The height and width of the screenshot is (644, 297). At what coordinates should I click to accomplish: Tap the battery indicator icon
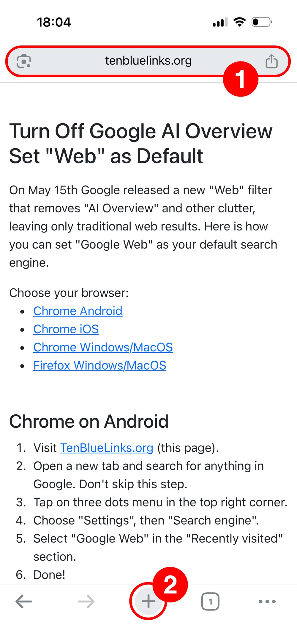(262, 22)
